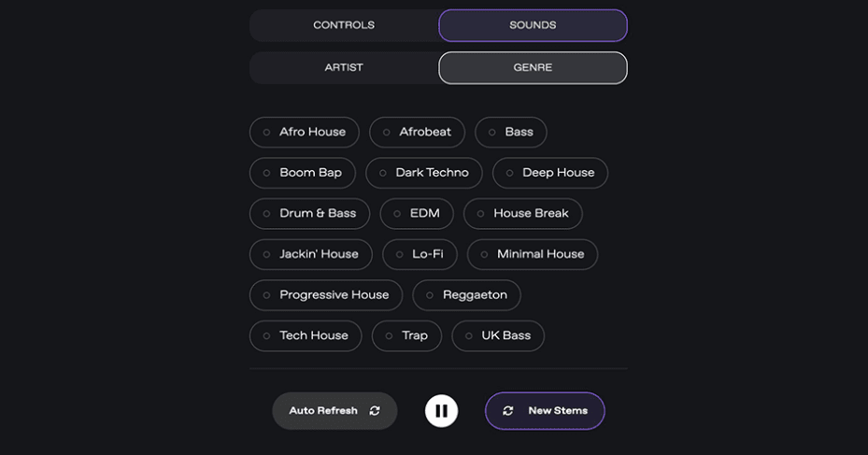868x455 pixels.
Task: Select the UK Bass genre
Action: point(498,335)
